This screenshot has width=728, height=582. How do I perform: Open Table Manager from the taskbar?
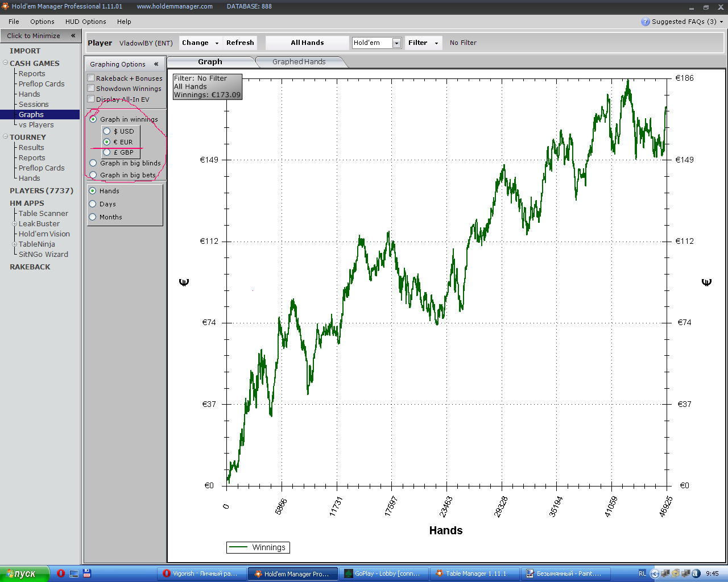475,573
